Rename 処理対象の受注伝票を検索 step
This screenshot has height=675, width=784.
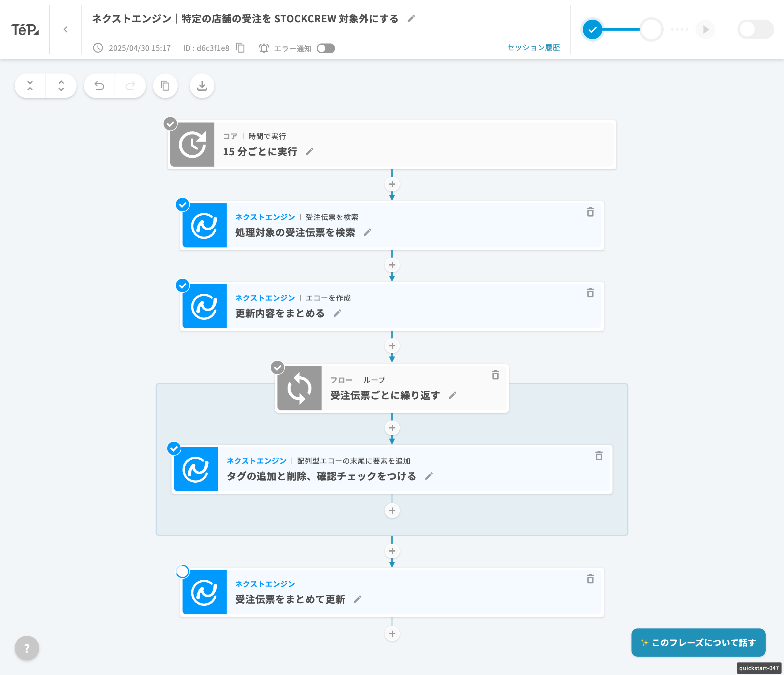click(367, 232)
